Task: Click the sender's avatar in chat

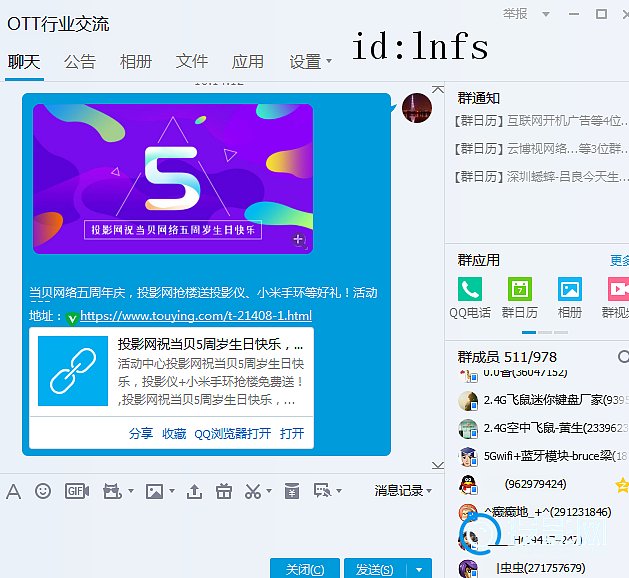Action: tap(417, 108)
